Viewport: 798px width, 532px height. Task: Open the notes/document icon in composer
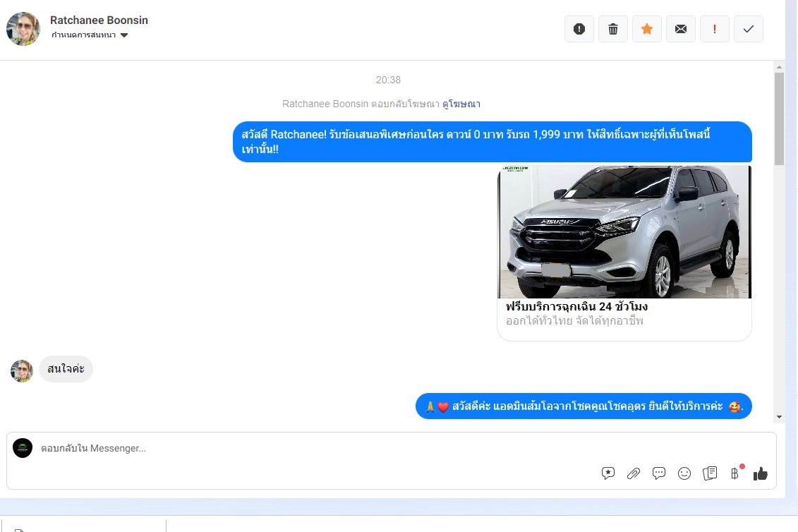(x=710, y=473)
